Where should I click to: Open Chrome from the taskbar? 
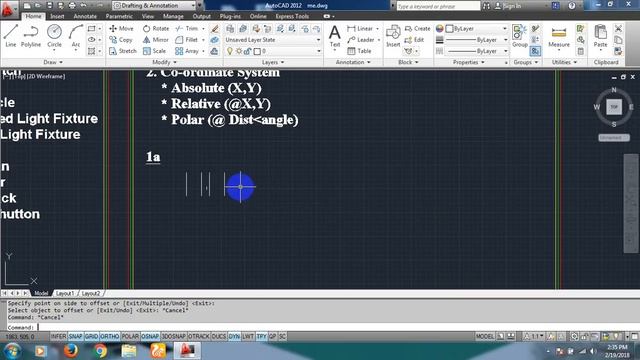(x=100, y=350)
